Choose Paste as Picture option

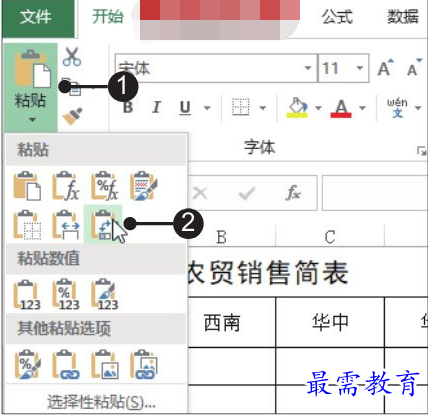pos(104,364)
